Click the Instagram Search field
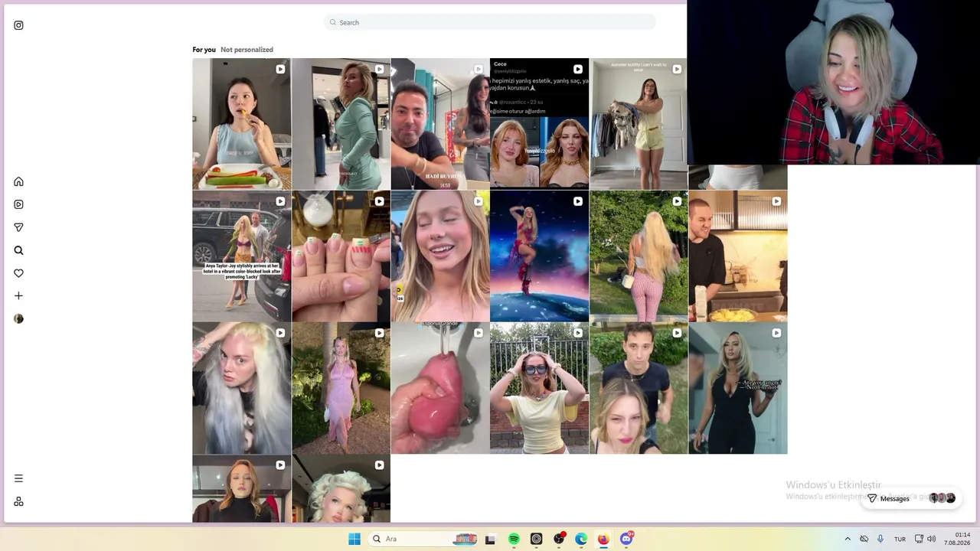The image size is (980, 551). click(x=490, y=22)
